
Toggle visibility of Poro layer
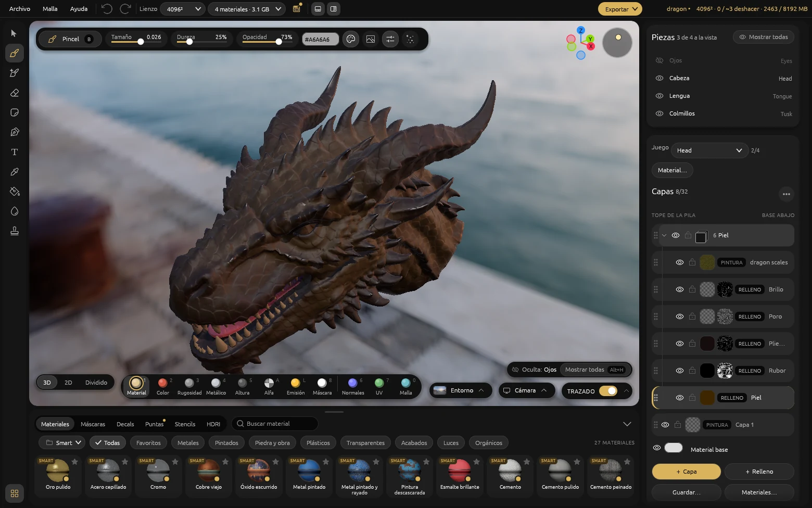(680, 316)
